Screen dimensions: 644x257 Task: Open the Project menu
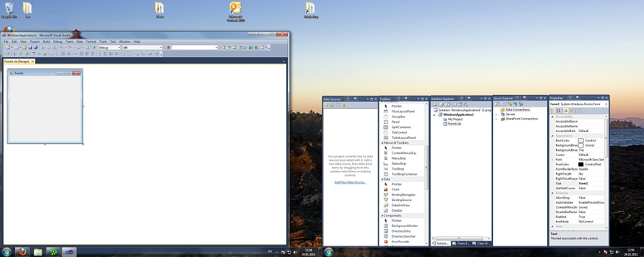coord(35,41)
